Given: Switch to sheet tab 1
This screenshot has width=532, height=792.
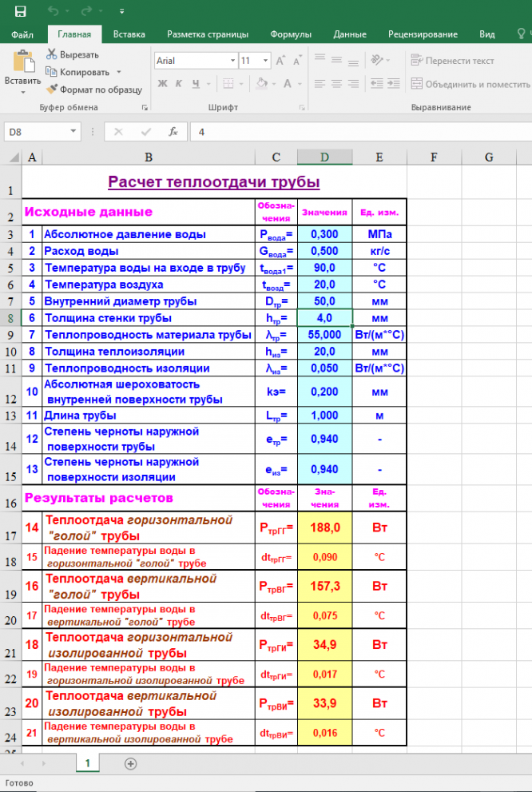Looking at the screenshot, I should click(x=87, y=763).
